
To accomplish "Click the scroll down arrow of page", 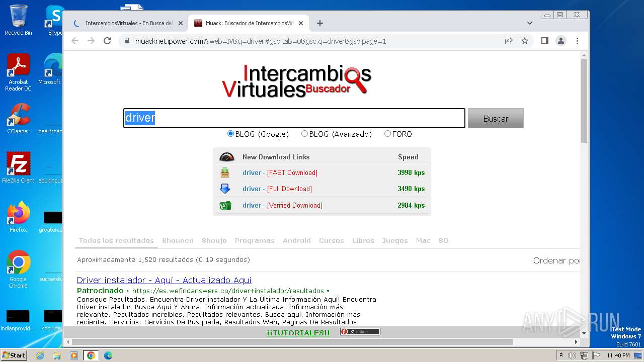I will pos(584,333).
